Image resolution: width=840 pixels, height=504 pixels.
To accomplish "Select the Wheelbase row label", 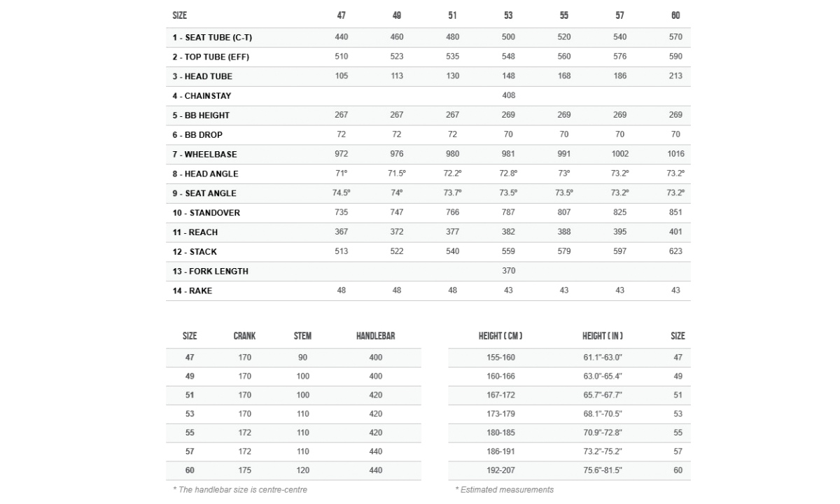I will [x=204, y=155].
